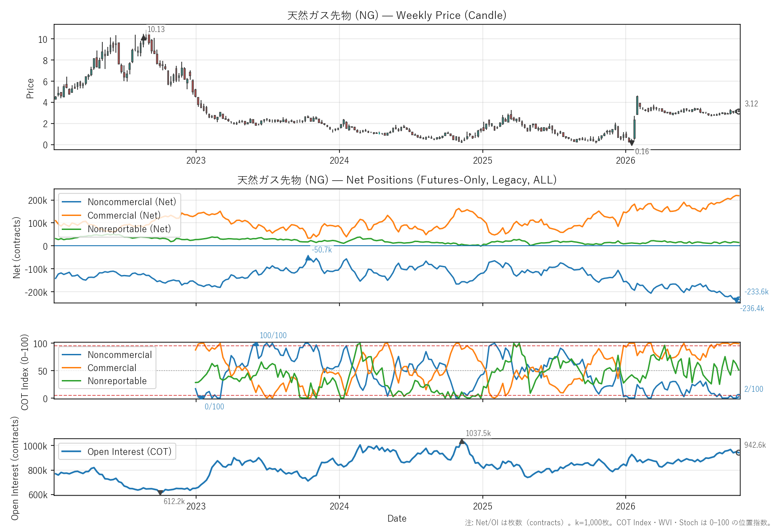
Task: Click the 2/100 COT index value label
Action: (x=754, y=389)
